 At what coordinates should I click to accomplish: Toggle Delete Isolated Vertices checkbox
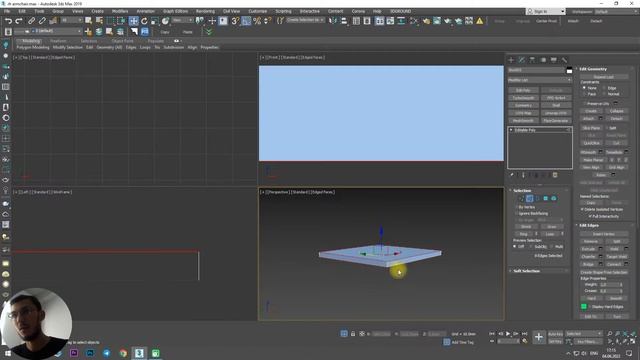pyautogui.click(x=582, y=209)
